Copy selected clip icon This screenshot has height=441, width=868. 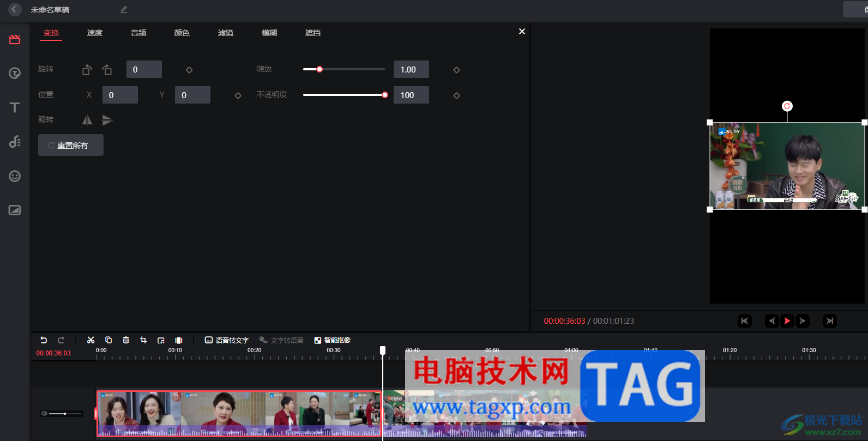[x=108, y=340]
